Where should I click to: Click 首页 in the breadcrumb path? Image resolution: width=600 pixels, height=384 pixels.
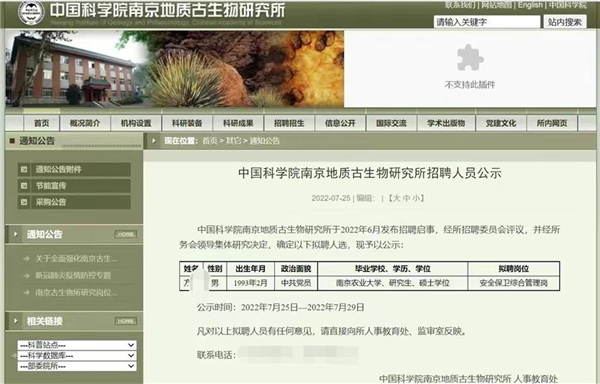(x=210, y=141)
